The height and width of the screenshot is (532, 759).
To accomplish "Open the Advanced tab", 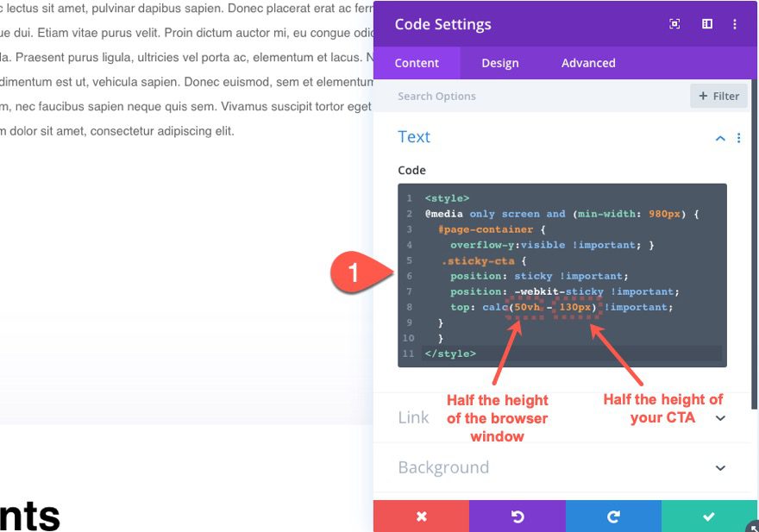I will tap(588, 62).
